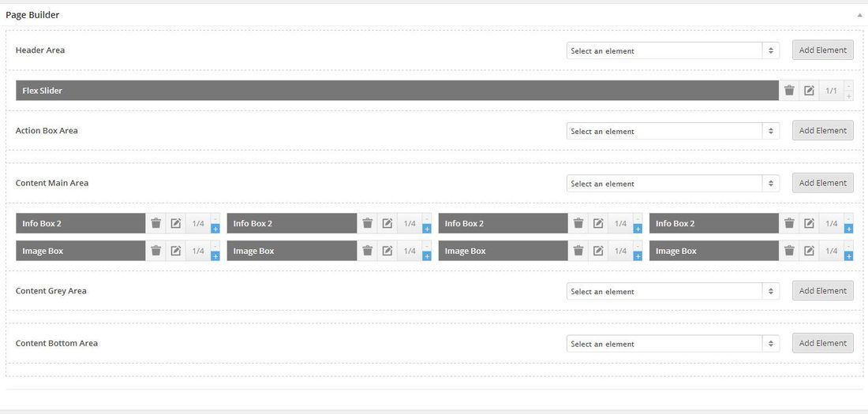The width and height of the screenshot is (868, 414).
Task: Increase width of first Info Box 2
Action: (215, 229)
